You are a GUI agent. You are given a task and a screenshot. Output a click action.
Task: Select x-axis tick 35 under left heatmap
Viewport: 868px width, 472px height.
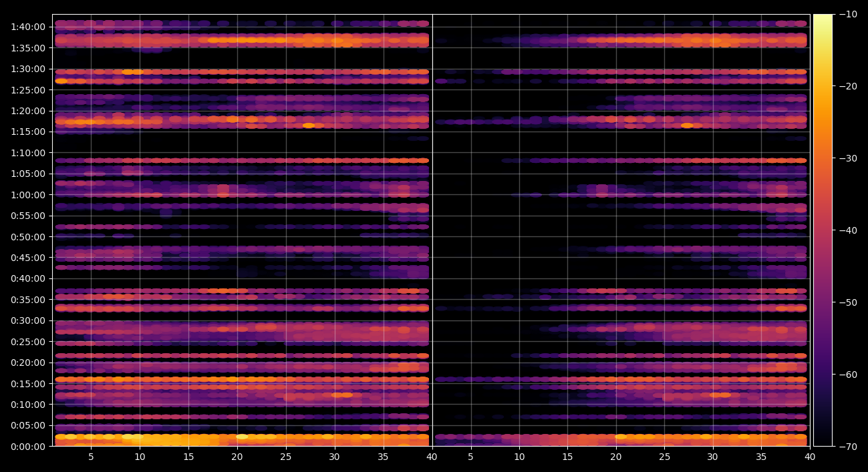383,457
